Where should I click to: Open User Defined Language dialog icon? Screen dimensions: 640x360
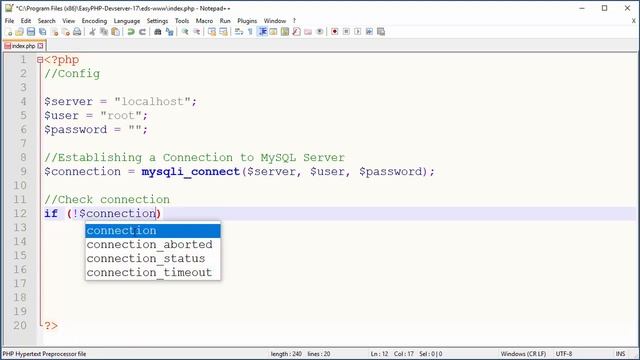coord(273,32)
